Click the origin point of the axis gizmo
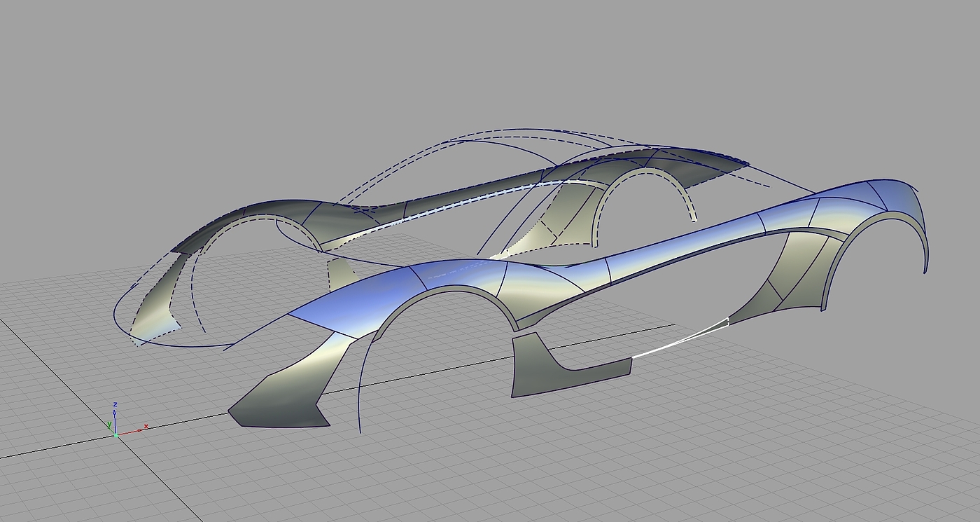980x522 pixels. 115,435
